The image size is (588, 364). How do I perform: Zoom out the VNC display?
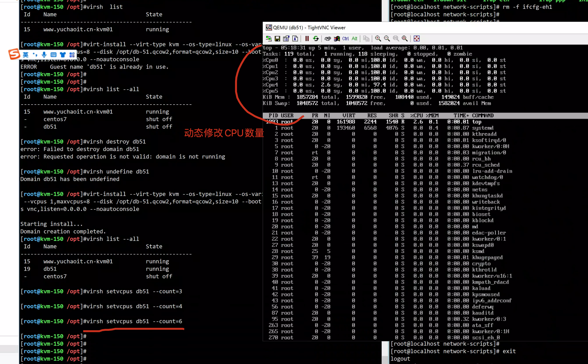(387, 38)
